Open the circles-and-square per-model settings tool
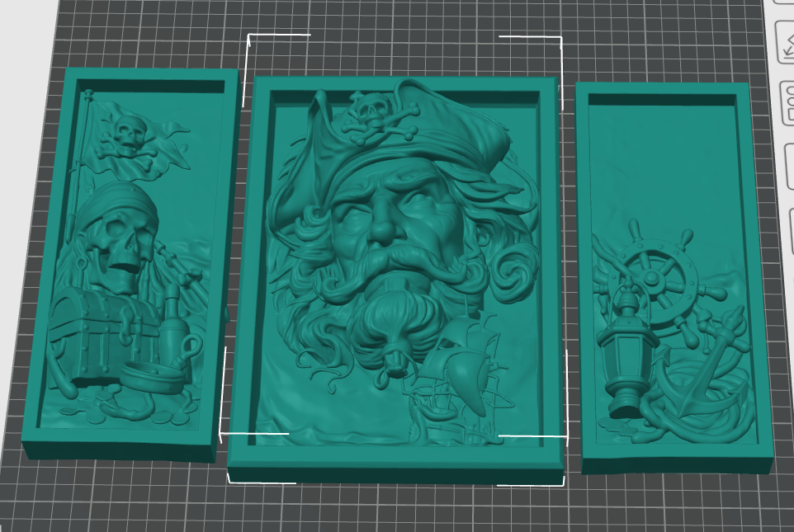The height and width of the screenshot is (532, 794). pos(788,103)
